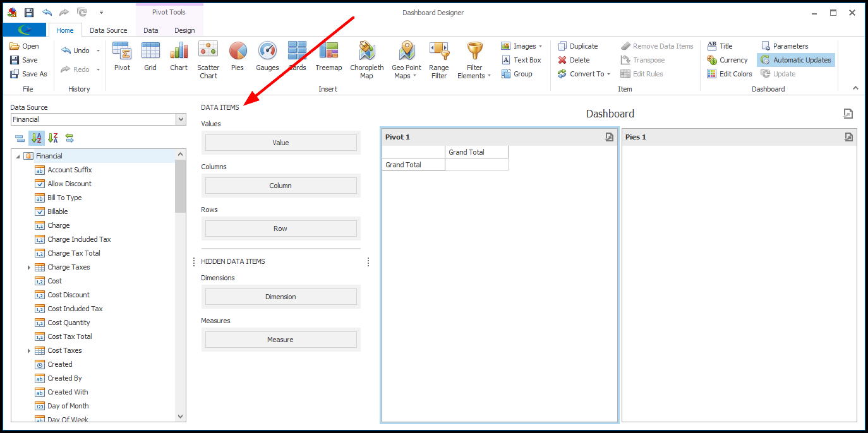
Task: Collapse the Financial tree root
Action: point(18,156)
